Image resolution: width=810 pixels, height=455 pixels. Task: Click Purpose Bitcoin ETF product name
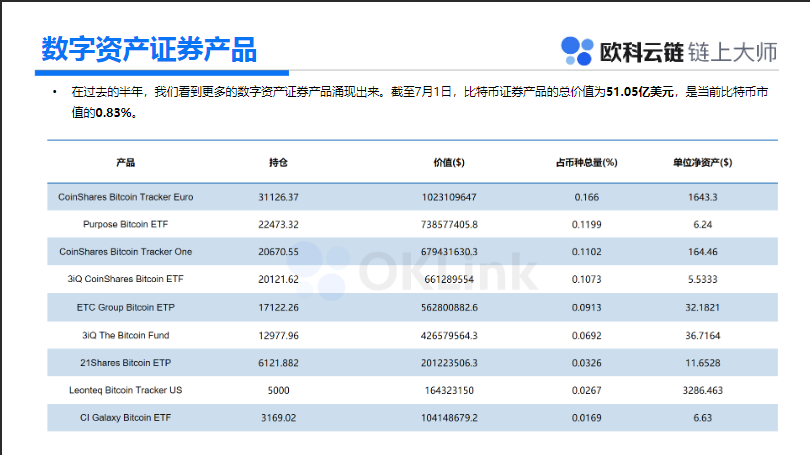click(x=126, y=224)
